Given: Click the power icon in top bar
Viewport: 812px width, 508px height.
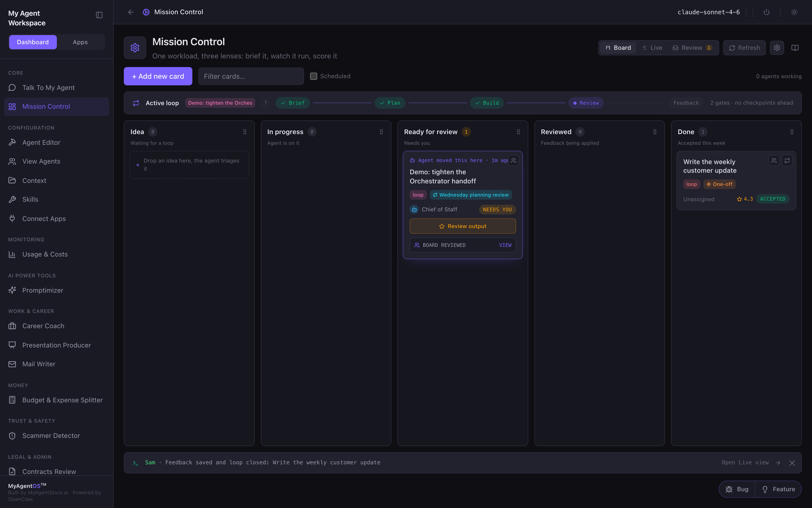Looking at the screenshot, I should coord(766,12).
